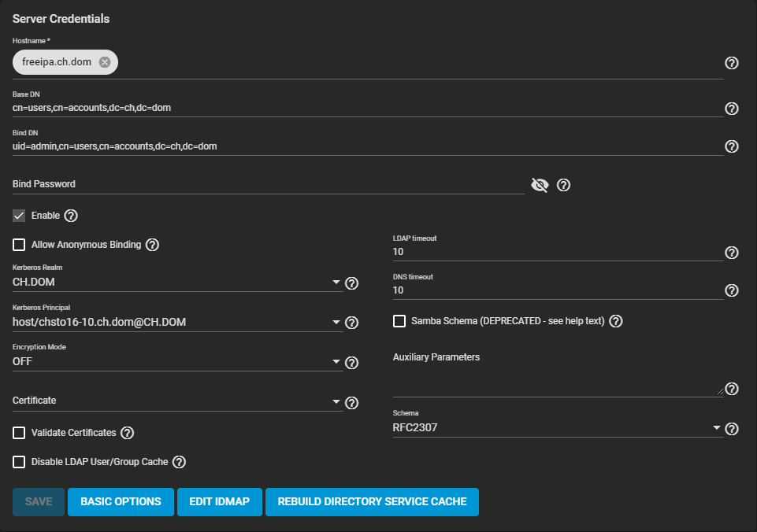The height and width of the screenshot is (532, 757).
Task: Expand the Encryption Mode dropdown
Action: (177, 361)
